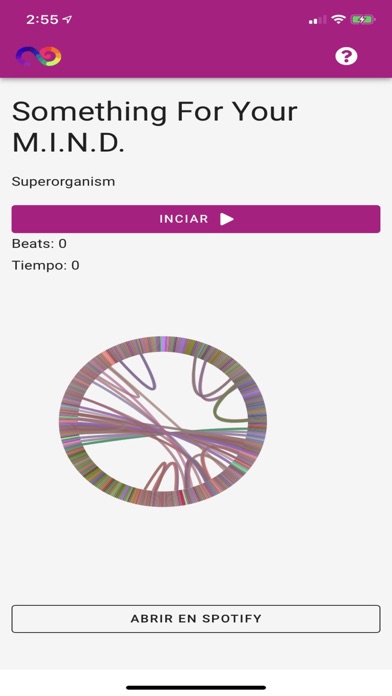Tap the Beats counter label

click(39, 243)
